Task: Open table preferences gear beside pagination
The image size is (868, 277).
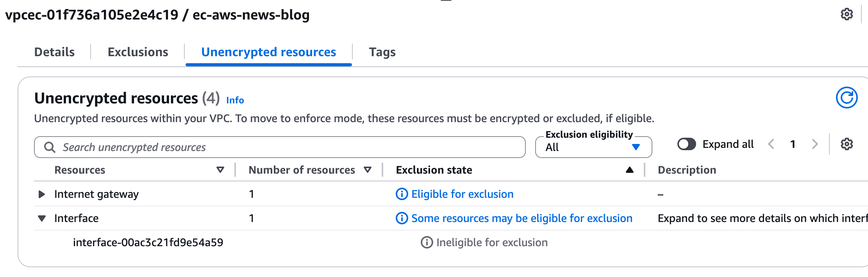Action: pos(847,144)
